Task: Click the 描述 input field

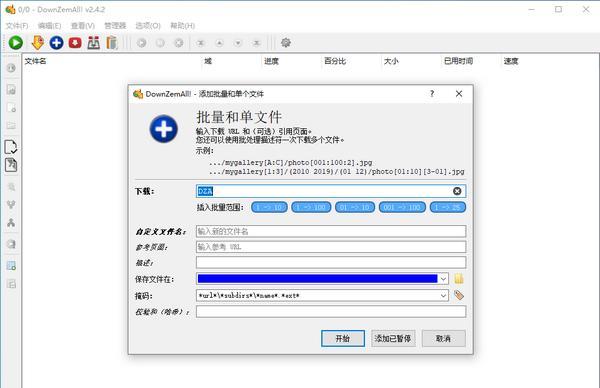Action: (x=331, y=262)
